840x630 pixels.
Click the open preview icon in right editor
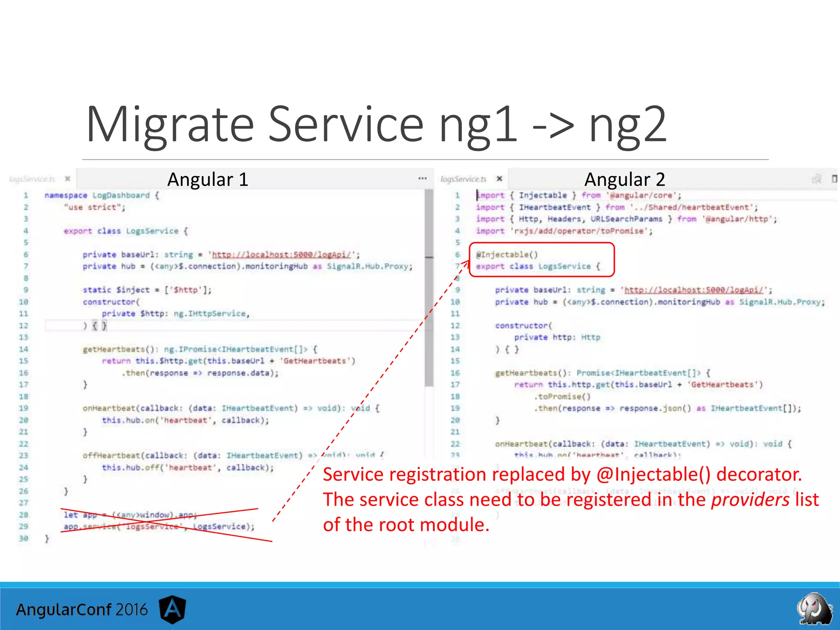point(817,179)
